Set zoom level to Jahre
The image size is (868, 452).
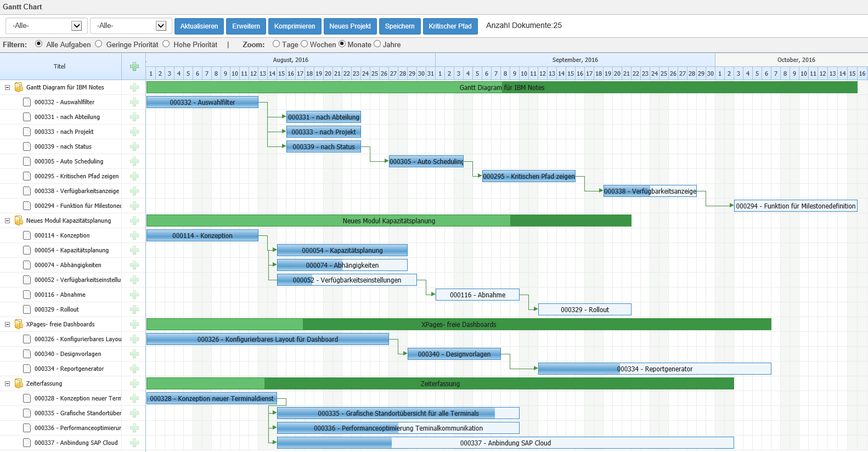377,44
